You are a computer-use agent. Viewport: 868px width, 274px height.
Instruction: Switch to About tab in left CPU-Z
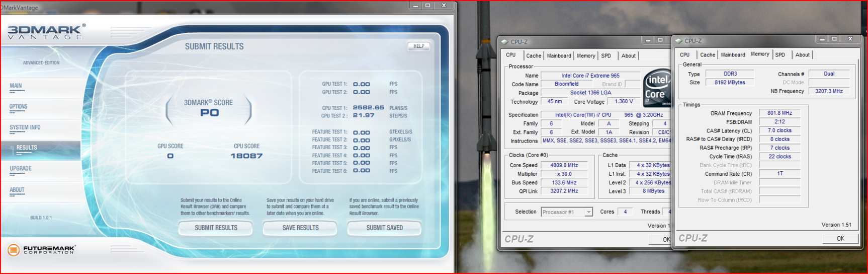click(x=629, y=56)
